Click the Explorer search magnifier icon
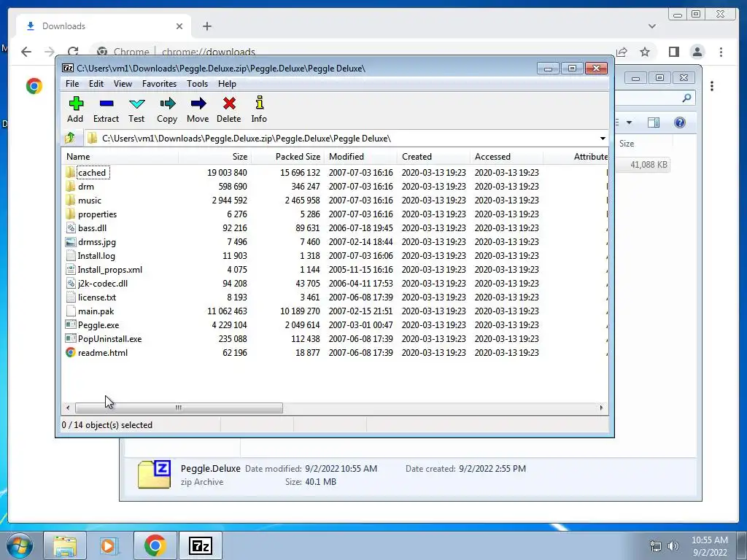747x560 pixels. point(686,98)
